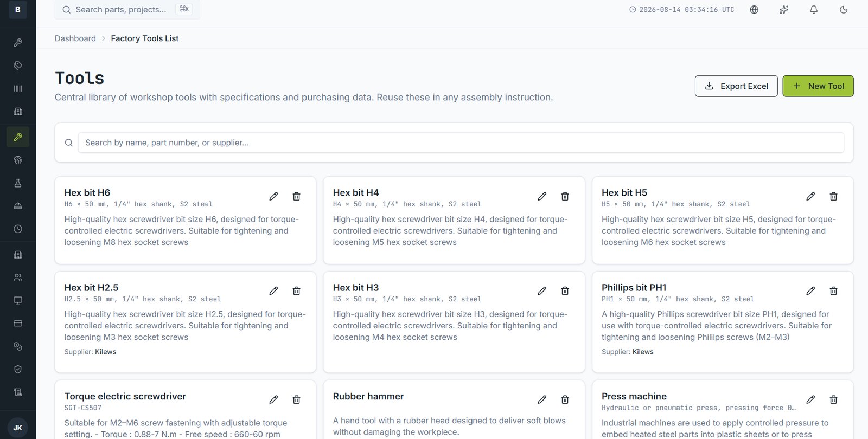Go to Dashboard breadcrumb link

[75, 38]
